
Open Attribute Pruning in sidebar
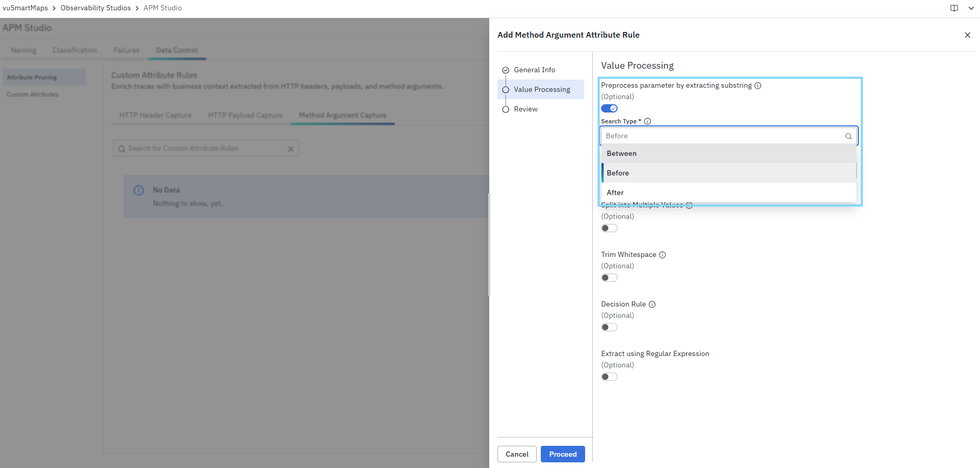pos(44,77)
